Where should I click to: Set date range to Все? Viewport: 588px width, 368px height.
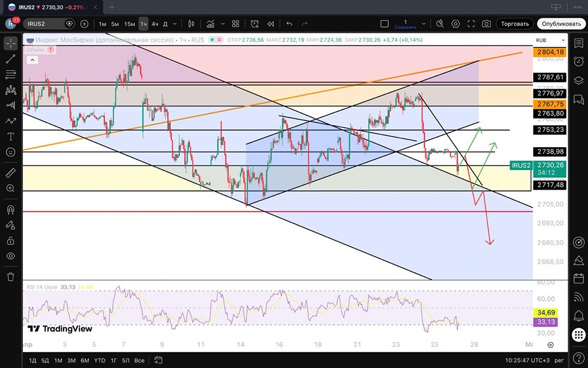(x=139, y=360)
